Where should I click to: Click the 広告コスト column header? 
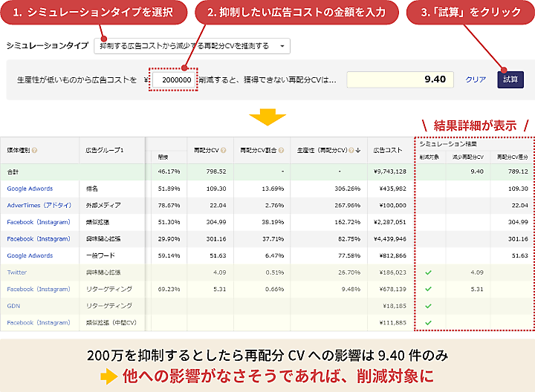pos(388,150)
